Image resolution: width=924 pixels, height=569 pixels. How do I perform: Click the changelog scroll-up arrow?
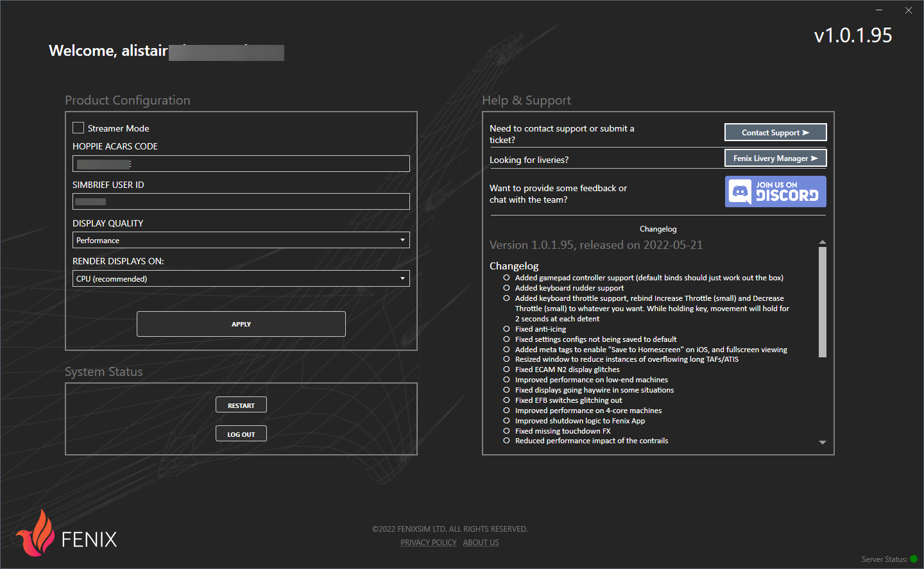(823, 242)
